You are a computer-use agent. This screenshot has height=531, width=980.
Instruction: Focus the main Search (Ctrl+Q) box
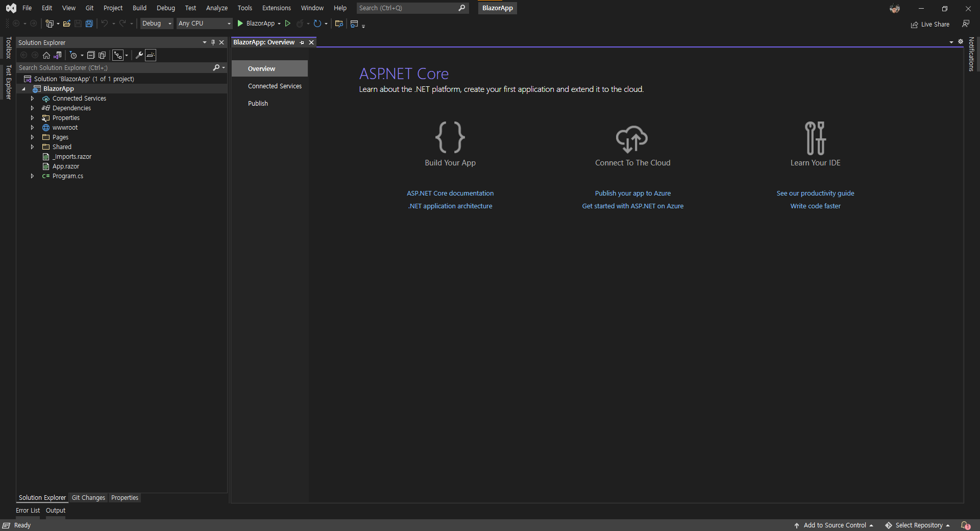pos(412,8)
